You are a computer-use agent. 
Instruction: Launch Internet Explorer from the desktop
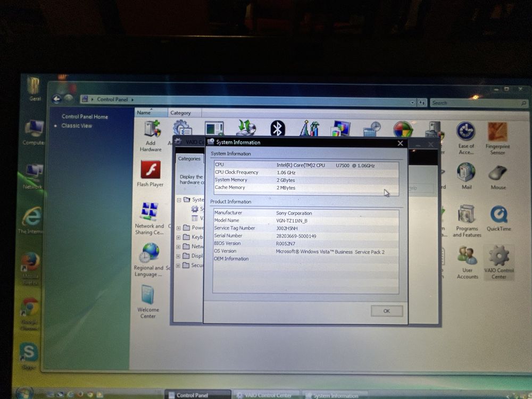tap(31, 220)
